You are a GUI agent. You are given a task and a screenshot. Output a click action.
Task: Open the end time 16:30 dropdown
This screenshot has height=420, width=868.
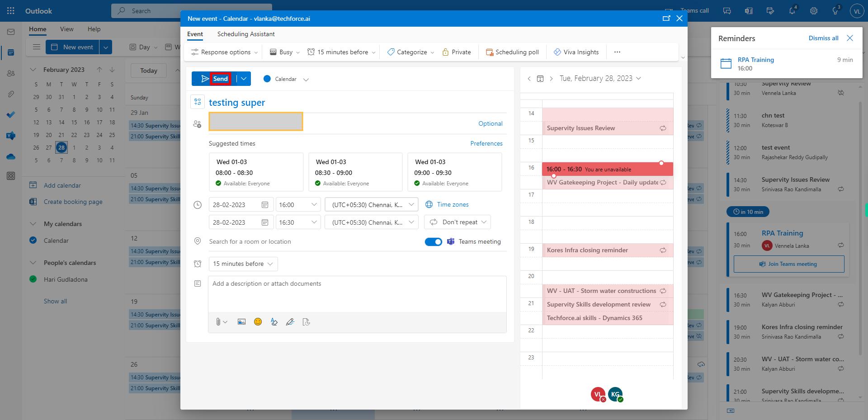point(298,222)
